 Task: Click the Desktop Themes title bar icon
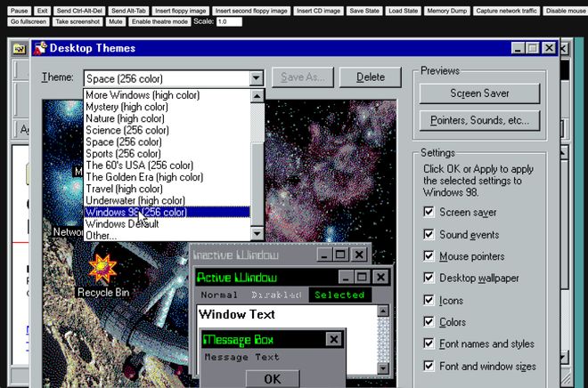click(x=40, y=48)
